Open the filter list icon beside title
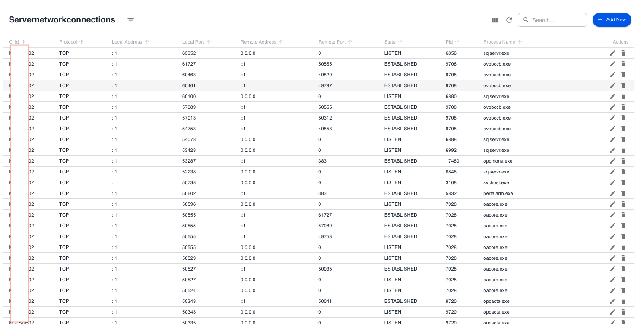Image resolution: width=644 pixels, height=324 pixels. tap(130, 20)
